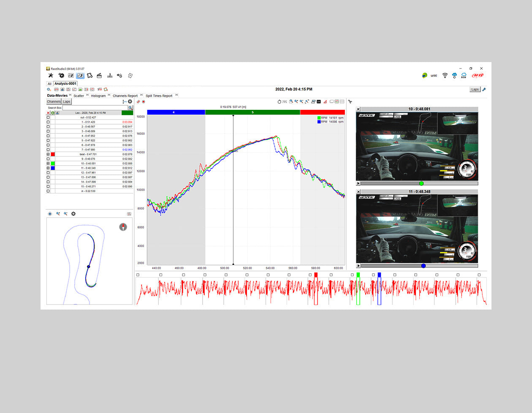532x413 pixels.
Task: Uncheck the lap 11 - 0:48.348 checkbox
Action: click(x=48, y=168)
